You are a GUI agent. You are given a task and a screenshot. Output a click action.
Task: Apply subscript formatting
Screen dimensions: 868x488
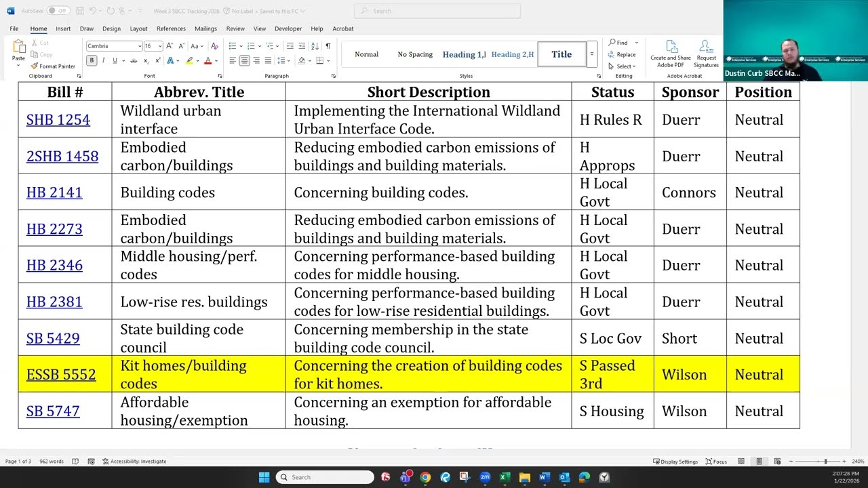click(x=146, y=61)
